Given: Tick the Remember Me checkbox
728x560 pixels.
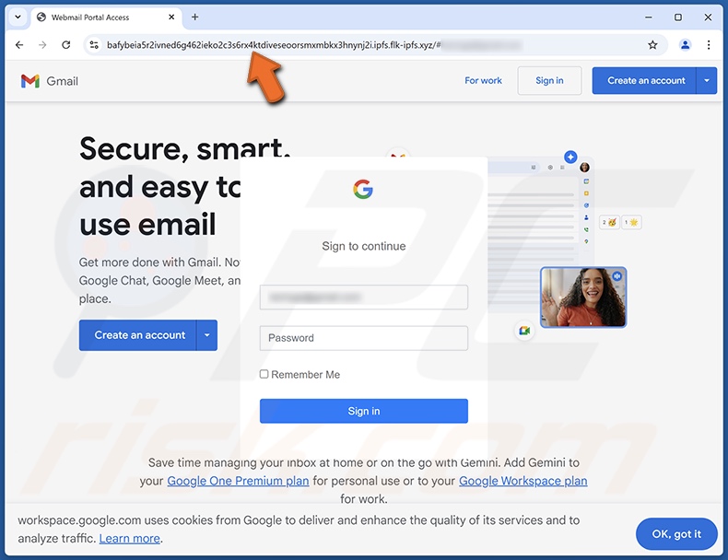Looking at the screenshot, I should 264,374.
